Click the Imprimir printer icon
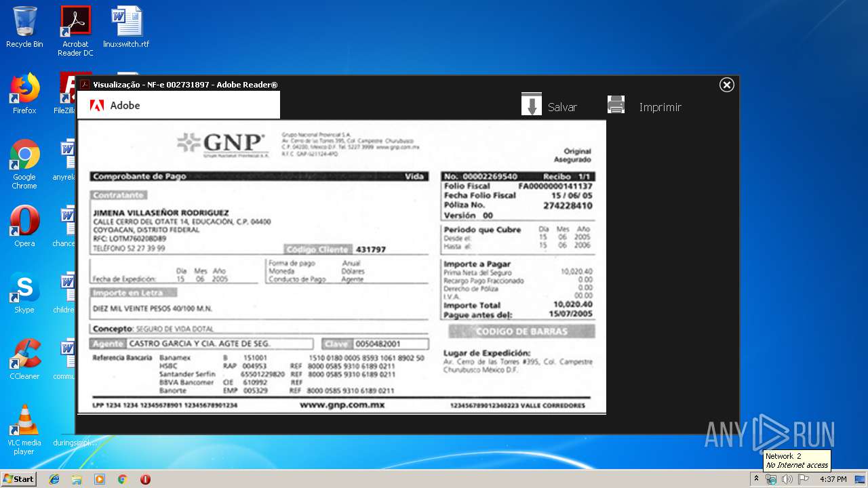This screenshot has height=488, width=868. click(616, 104)
